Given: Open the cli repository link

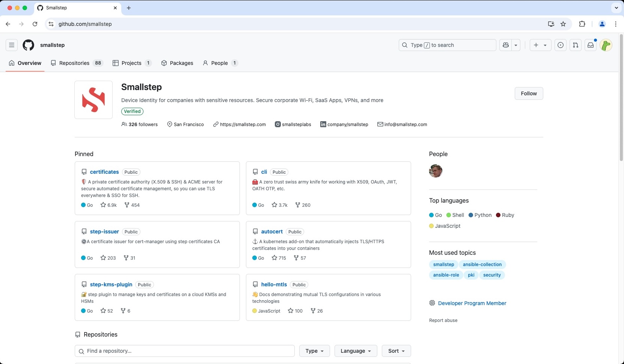Looking at the screenshot, I should 264,172.
